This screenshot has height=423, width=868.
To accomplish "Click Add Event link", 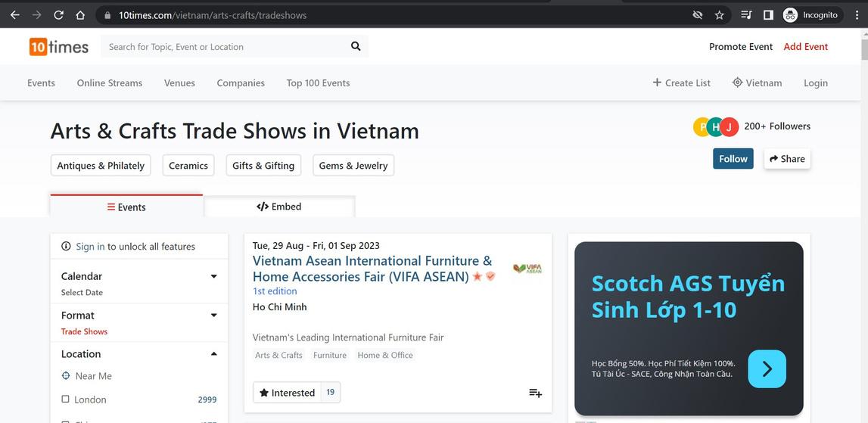I will (805, 47).
